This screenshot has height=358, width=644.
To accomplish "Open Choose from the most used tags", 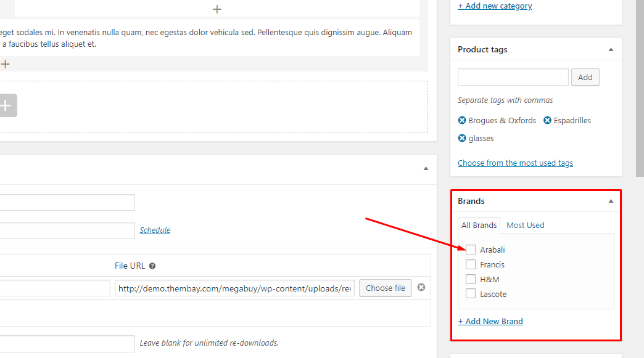I will [516, 163].
